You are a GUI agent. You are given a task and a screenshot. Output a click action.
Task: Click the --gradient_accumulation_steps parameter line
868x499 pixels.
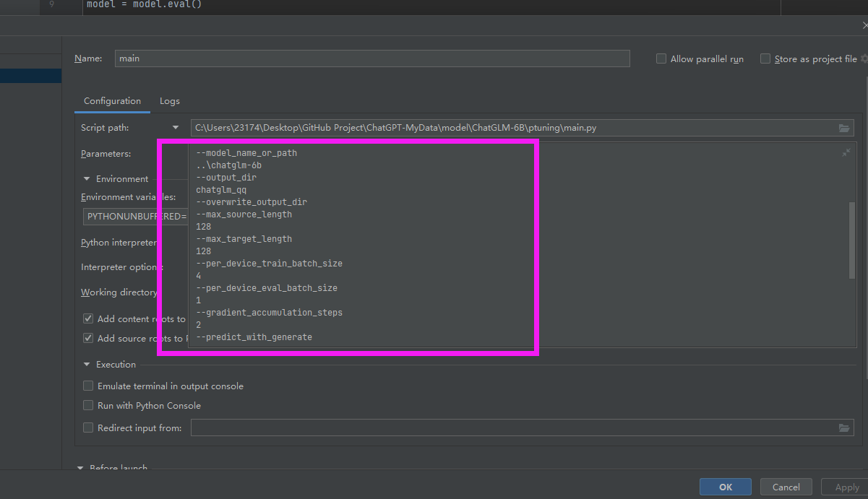tap(269, 313)
